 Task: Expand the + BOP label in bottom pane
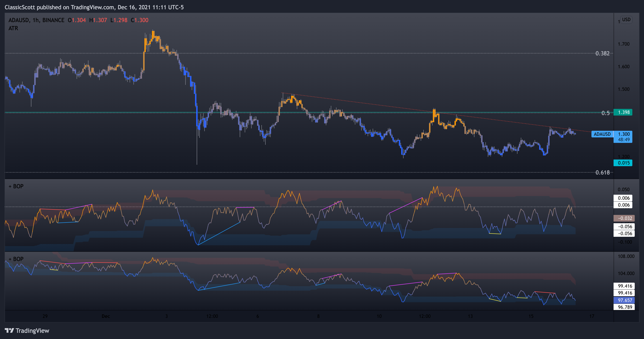coord(16,259)
